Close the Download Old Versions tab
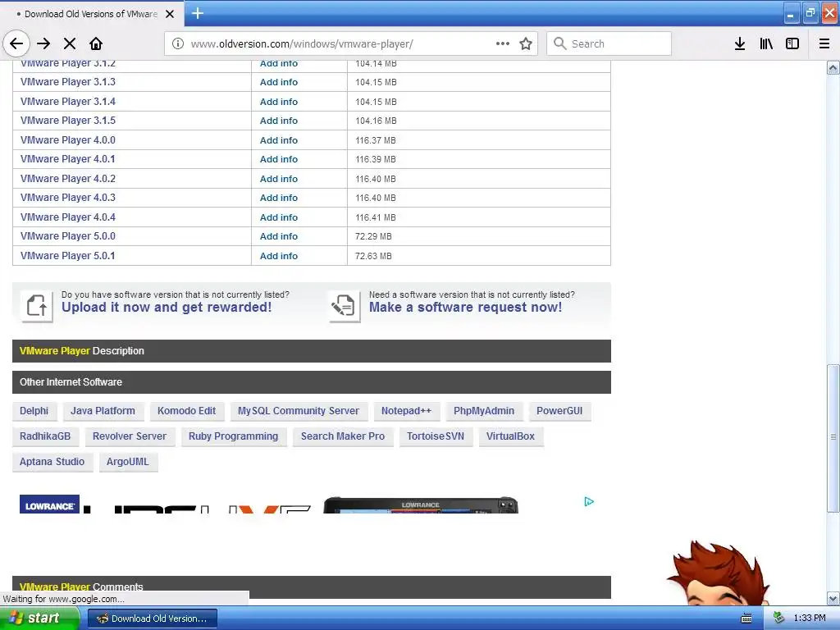The width and height of the screenshot is (840, 630). point(170,14)
